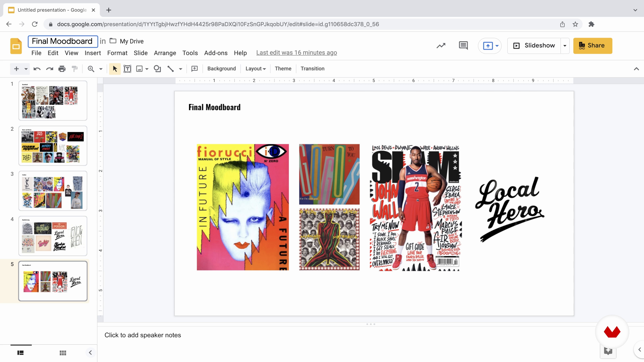Select the Midnight Marauders album image
The image size is (644, 362).
pos(329,239)
